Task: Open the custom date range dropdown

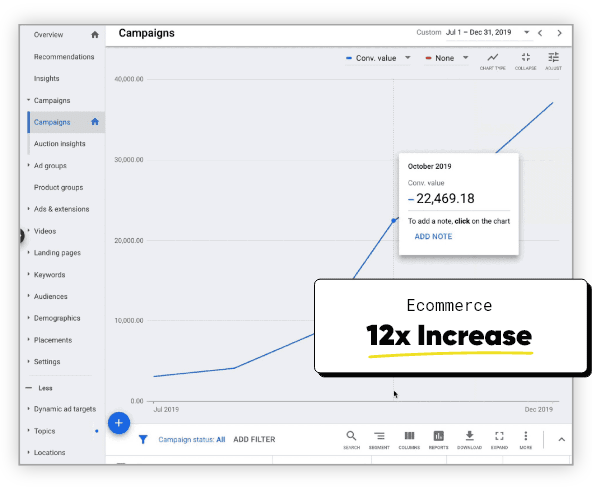Action: tap(488, 32)
